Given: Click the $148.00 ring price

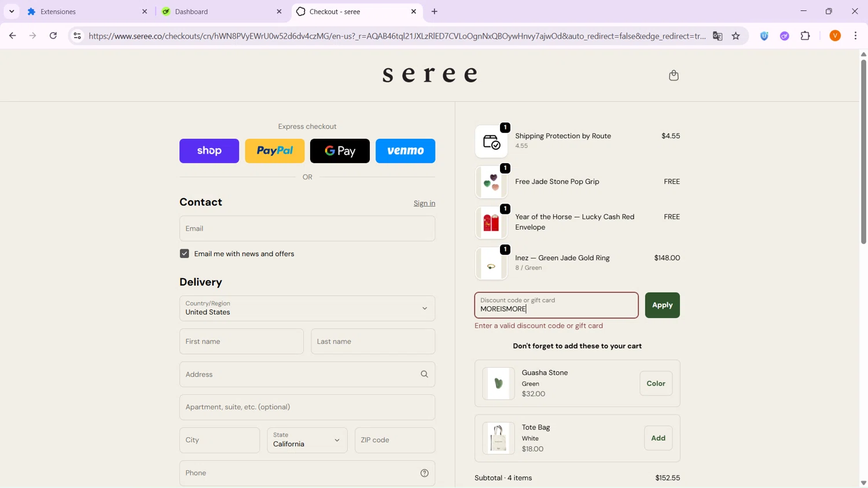Looking at the screenshot, I should click(667, 258).
